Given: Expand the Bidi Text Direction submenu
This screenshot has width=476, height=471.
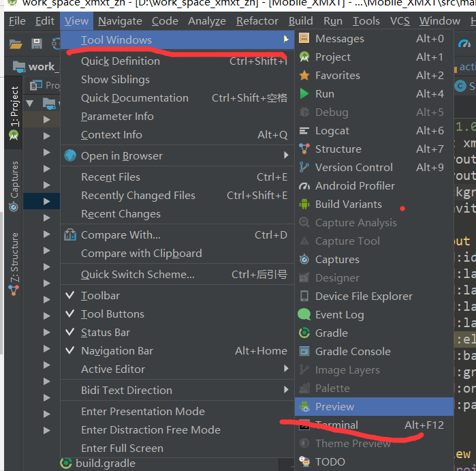Looking at the screenshot, I should tap(177, 390).
